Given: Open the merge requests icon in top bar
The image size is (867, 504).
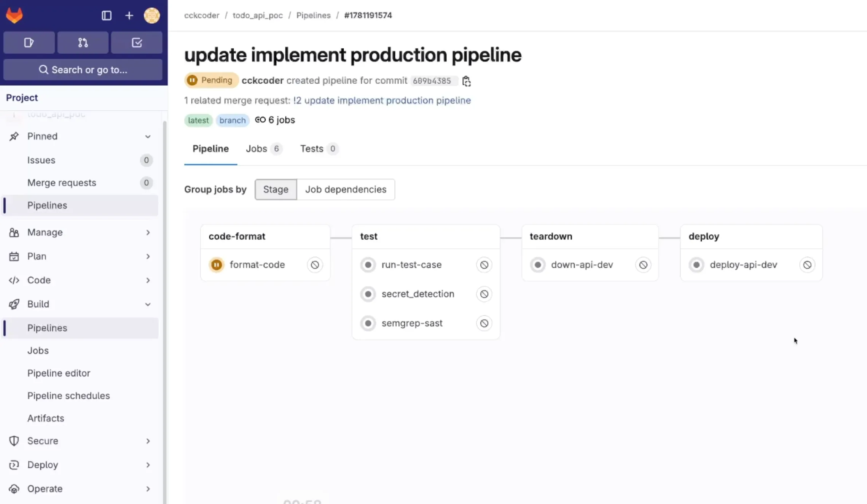Looking at the screenshot, I should pos(83,42).
